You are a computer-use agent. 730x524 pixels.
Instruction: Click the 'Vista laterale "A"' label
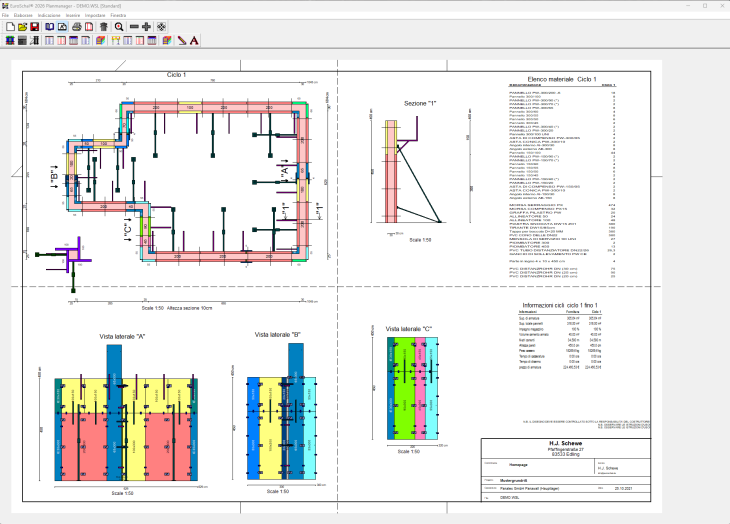pos(122,336)
